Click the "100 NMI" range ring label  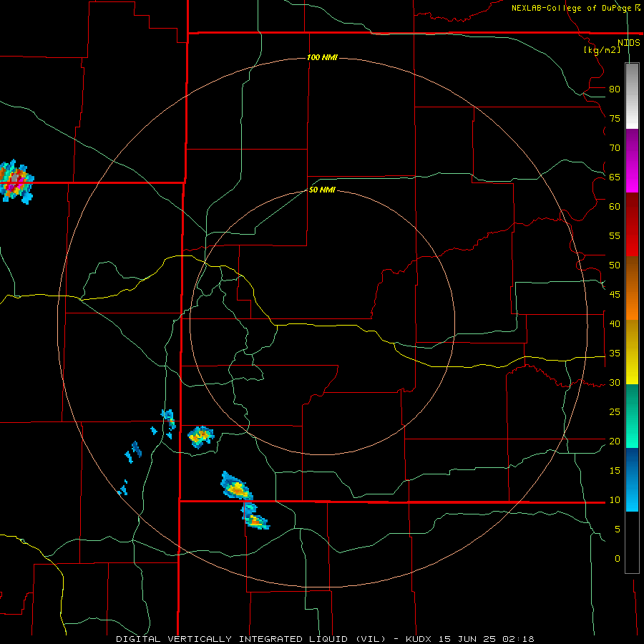(x=322, y=57)
